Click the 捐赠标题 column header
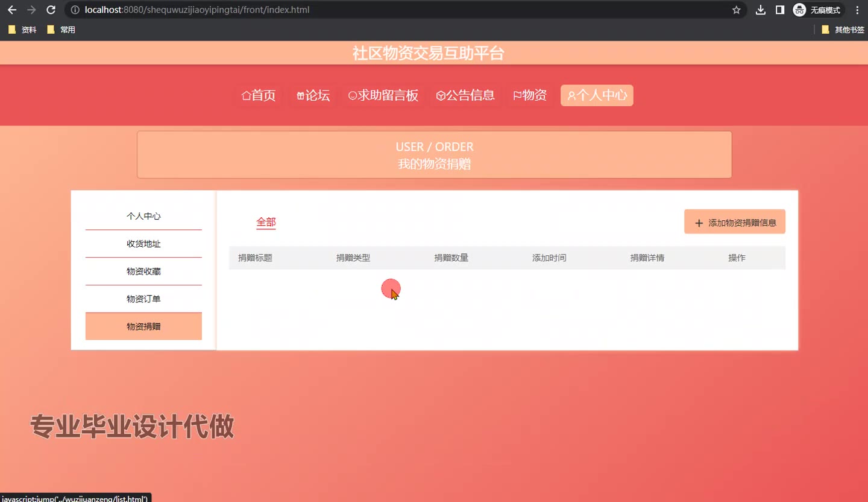Viewport: 868px width, 502px height. [x=255, y=258]
